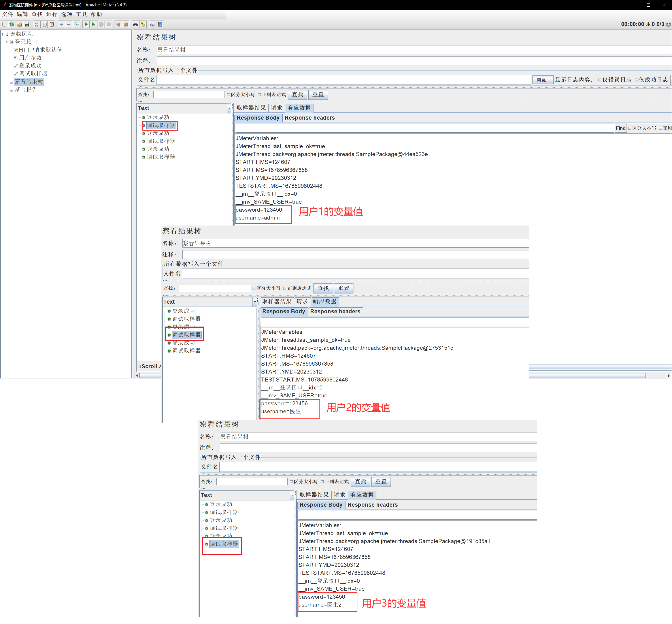Enable the 仅成功日志 checkbox
672x624 pixels.
click(636, 80)
